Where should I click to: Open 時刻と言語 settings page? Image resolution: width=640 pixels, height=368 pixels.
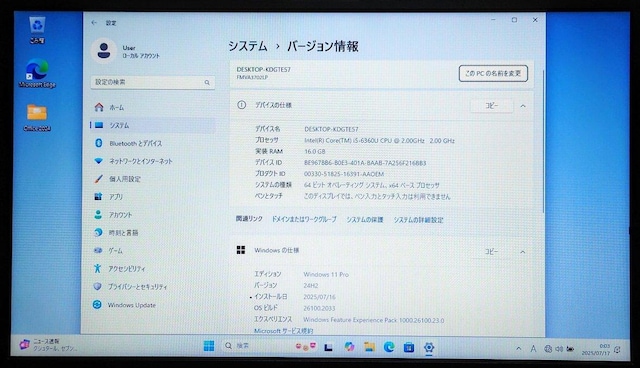(x=153, y=233)
